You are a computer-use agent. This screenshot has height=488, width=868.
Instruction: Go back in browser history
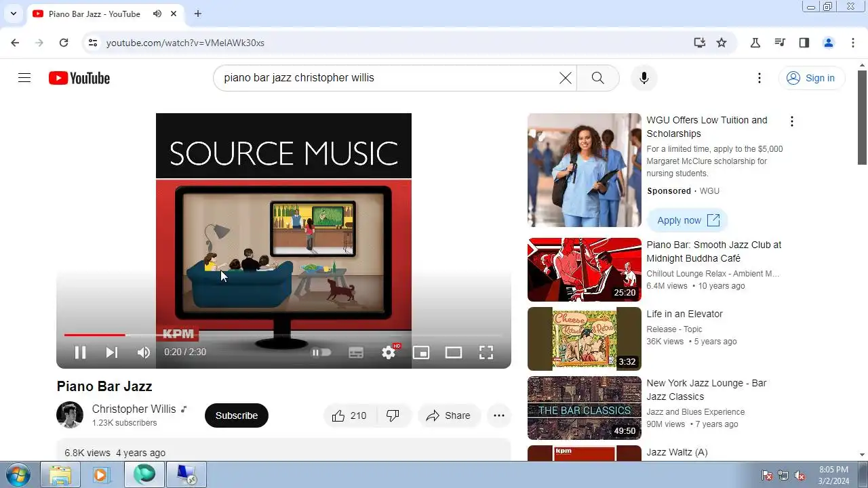click(x=15, y=43)
